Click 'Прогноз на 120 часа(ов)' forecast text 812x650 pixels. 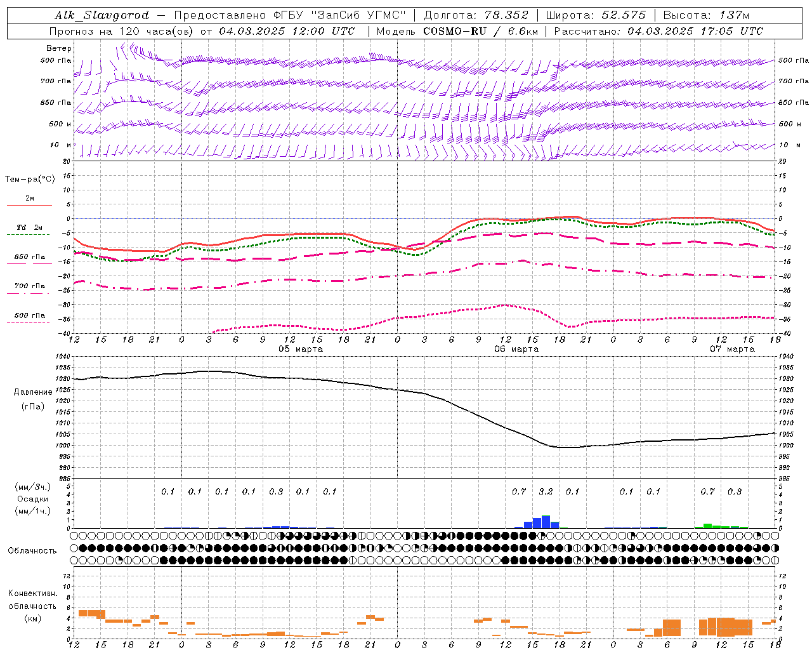[x=122, y=31]
